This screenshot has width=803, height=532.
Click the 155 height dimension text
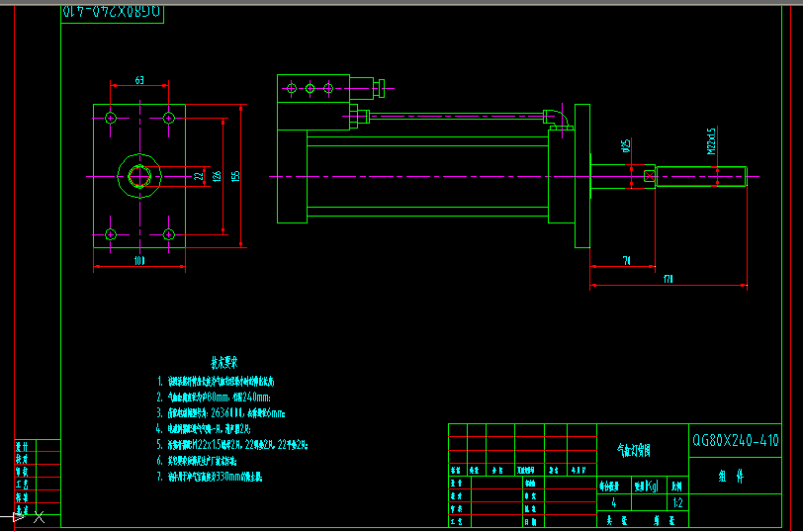[x=236, y=175]
